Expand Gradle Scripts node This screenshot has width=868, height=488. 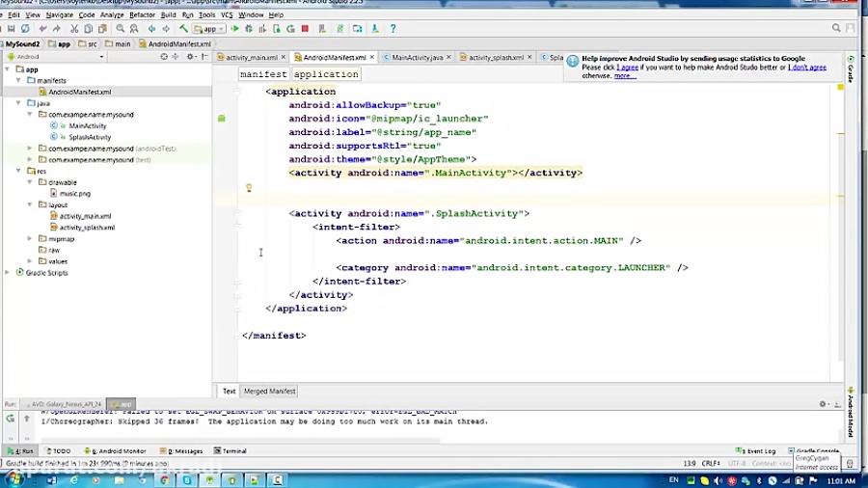pyautogui.click(x=7, y=272)
